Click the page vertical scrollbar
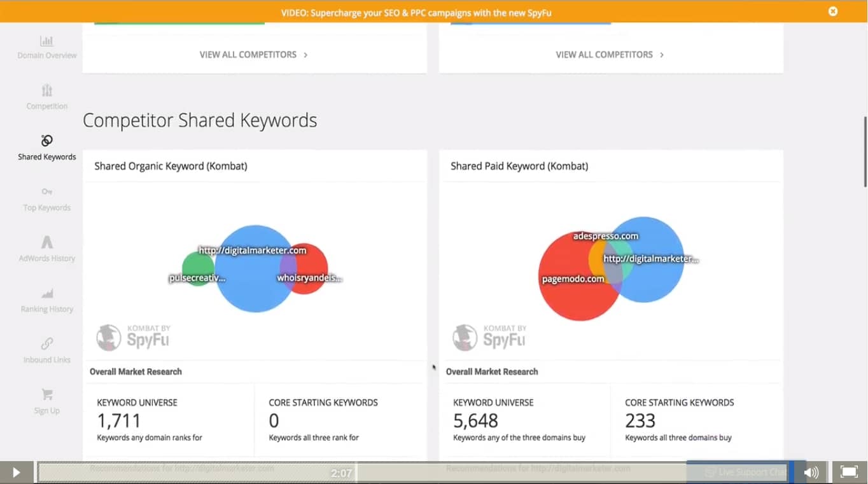868x484 pixels. [864, 151]
